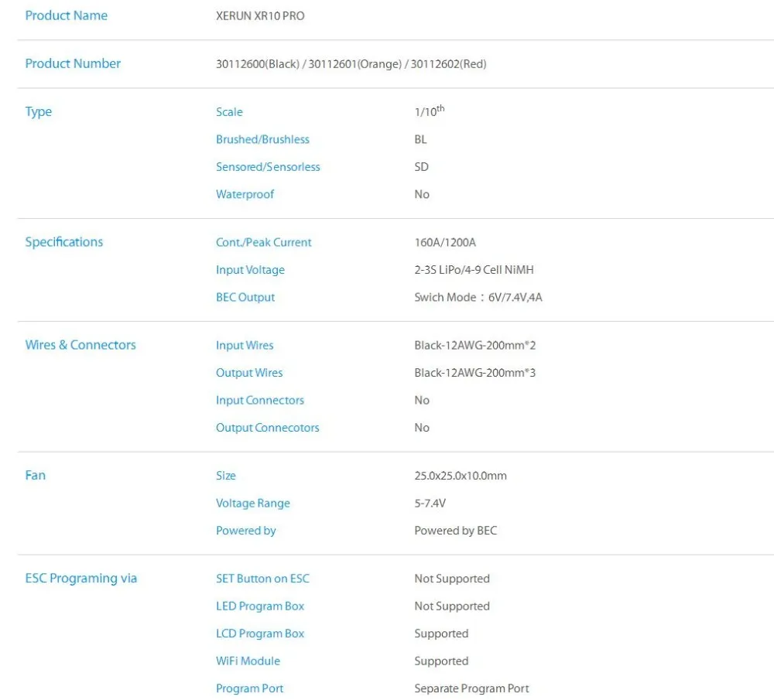The image size is (774, 700).
Task: Click the Scale label
Action: pos(229,112)
